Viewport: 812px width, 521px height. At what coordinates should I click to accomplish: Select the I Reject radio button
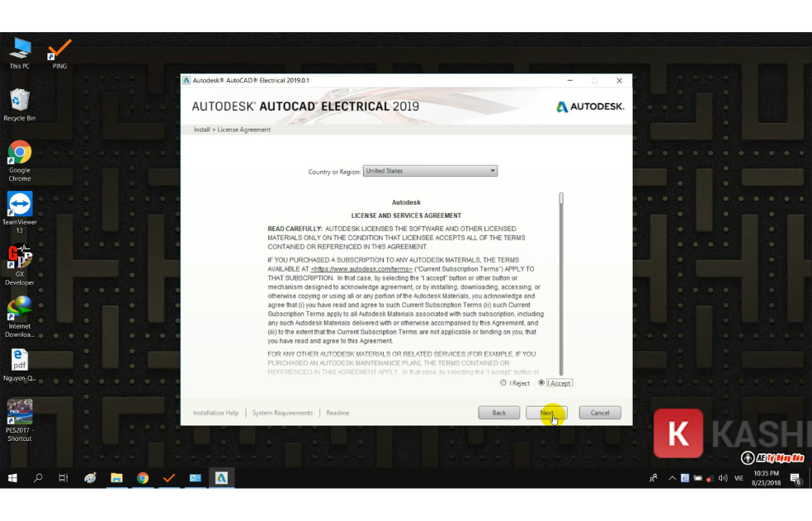point(503,382)
